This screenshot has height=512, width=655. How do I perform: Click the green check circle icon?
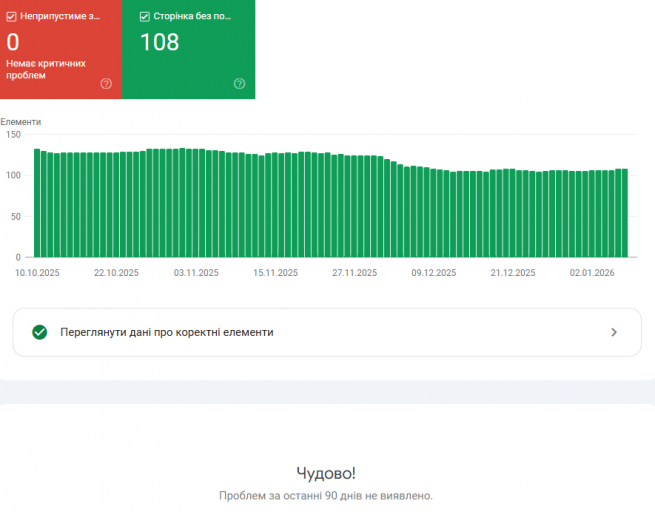[x=40, y=332]
